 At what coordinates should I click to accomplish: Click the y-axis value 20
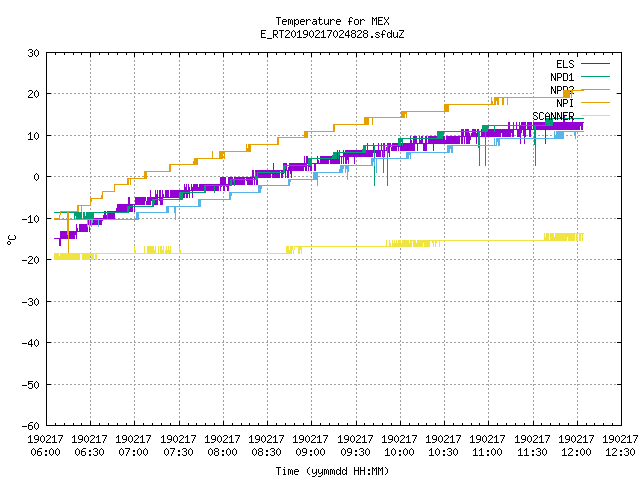coord(33,94)
